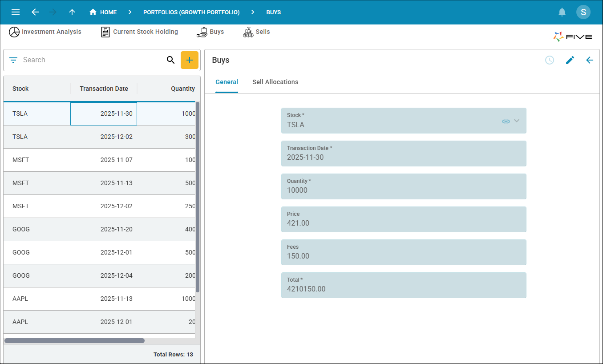Click the Buys breadcrumb in header

tap(274, 12)
